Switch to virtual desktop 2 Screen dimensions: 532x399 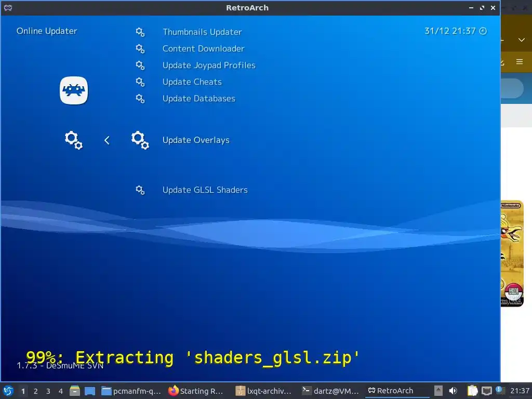click(x=36, y=391)
